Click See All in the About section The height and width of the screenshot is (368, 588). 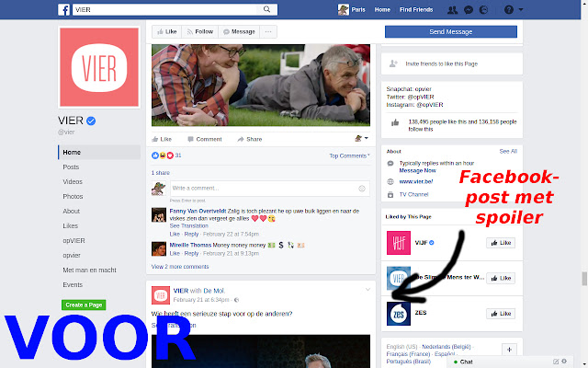tap(508, 151)
